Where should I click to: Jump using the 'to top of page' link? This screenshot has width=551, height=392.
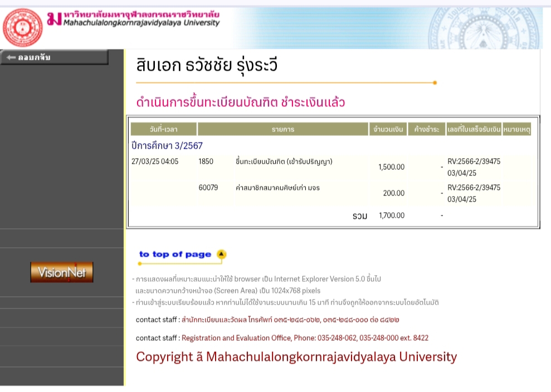coord(175,254)
